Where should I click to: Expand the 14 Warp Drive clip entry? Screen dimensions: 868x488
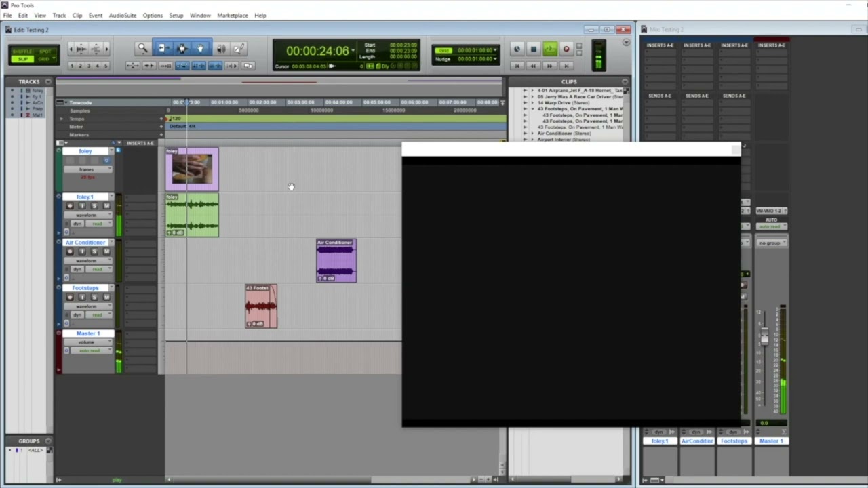point(533,103)
